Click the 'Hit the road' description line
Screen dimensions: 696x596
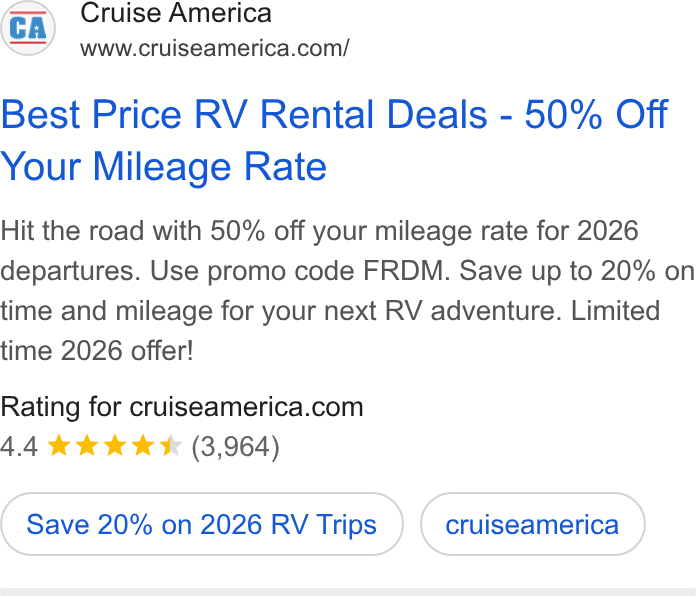tap(319, 231)
